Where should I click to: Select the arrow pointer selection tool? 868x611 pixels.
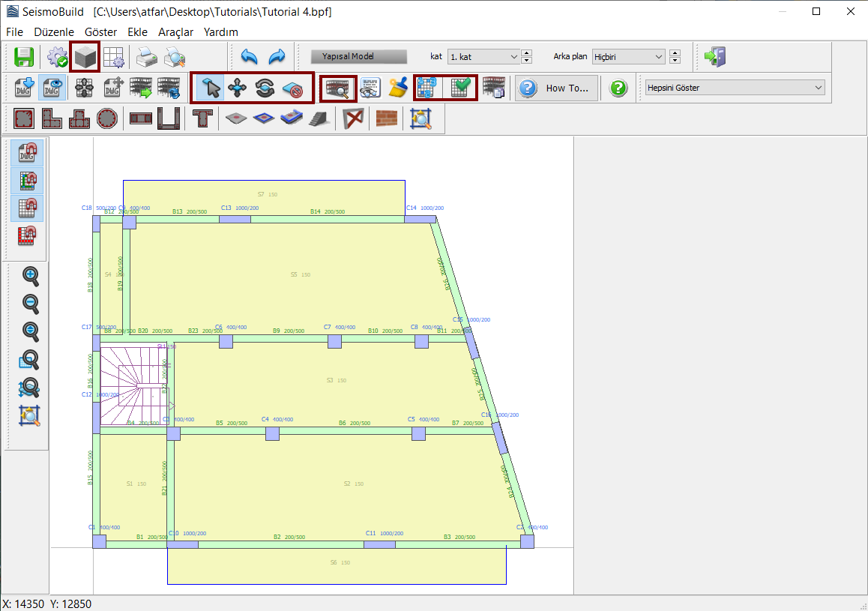coord(212,88)
